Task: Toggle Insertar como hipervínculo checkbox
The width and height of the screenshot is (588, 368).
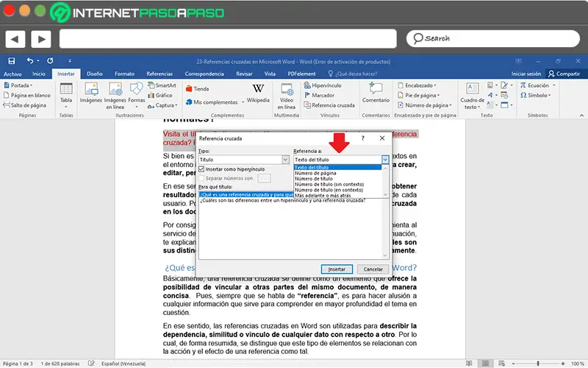Action: tap(201, 169)
